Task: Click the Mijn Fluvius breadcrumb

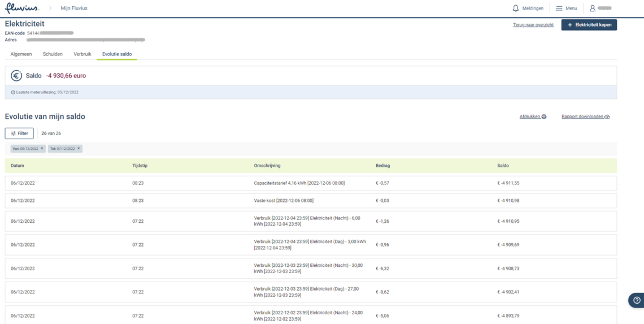Action: (x=74, y=8)
